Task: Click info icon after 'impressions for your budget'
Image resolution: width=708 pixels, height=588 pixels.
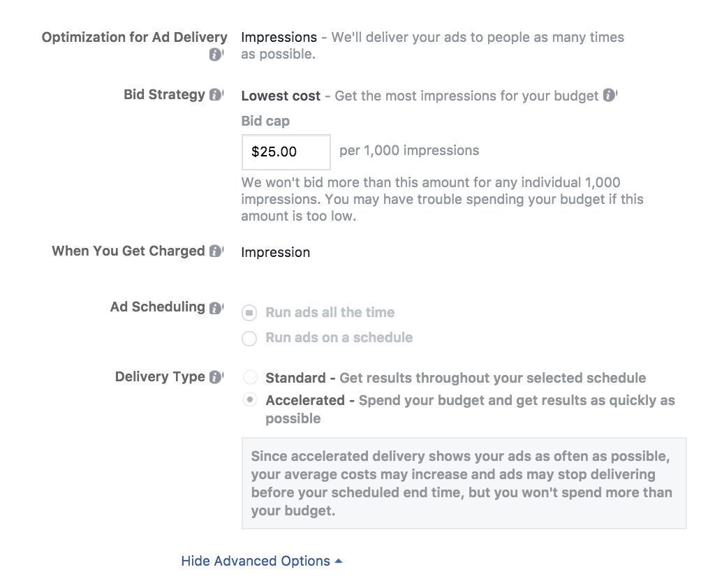Action: coord(610,96)
